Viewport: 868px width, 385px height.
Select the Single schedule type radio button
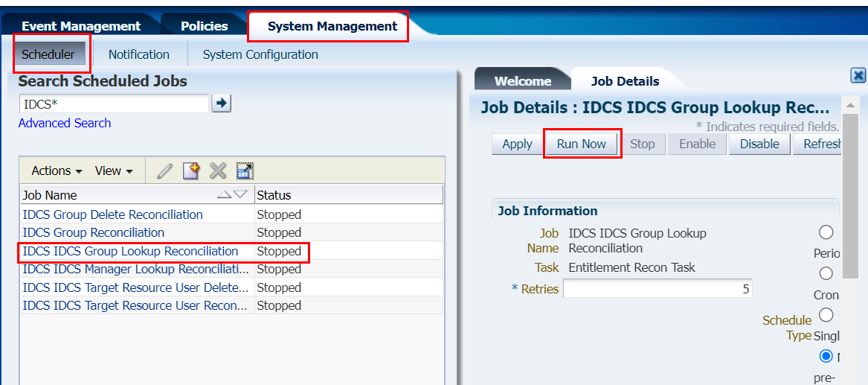[x=826, y=315]
